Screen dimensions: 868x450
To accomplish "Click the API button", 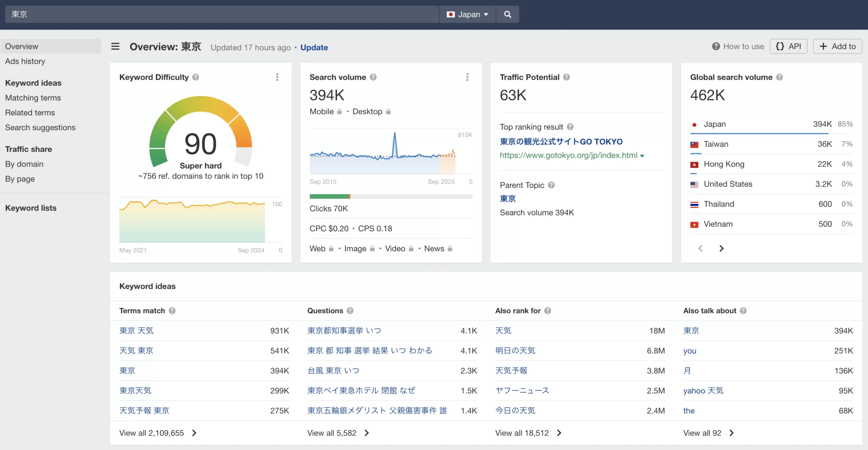I will tap(788, 46).
